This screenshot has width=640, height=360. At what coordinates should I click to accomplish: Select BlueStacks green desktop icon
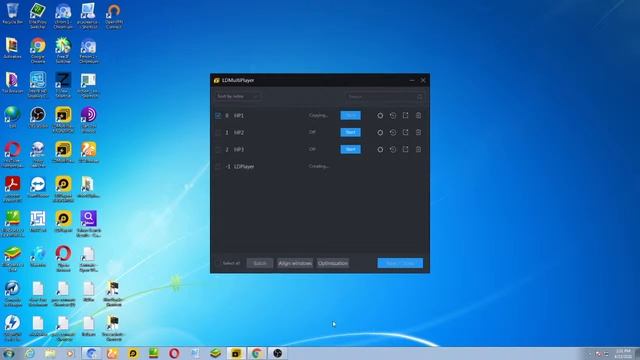[x=12, y=223]
